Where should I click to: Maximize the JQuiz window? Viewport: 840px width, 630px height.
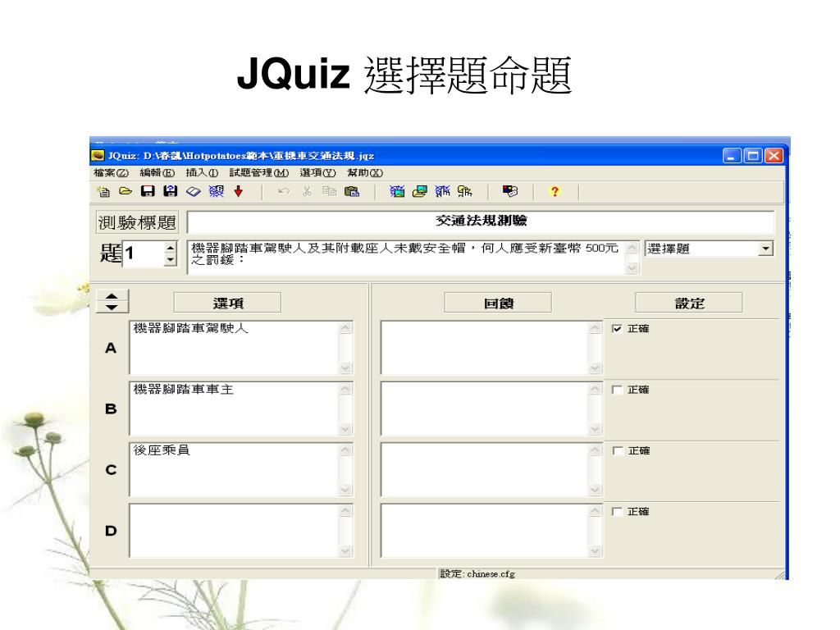coord(753,156)
